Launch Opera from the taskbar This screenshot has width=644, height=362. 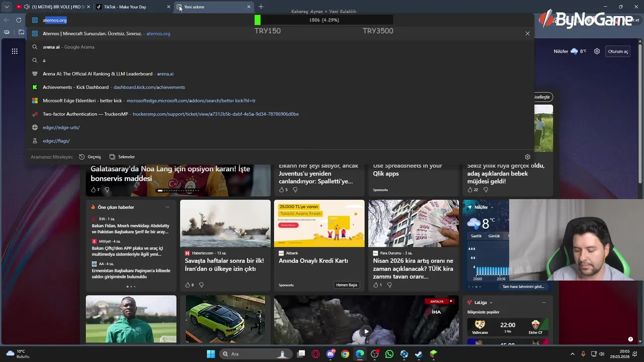[x=315, y=354]
